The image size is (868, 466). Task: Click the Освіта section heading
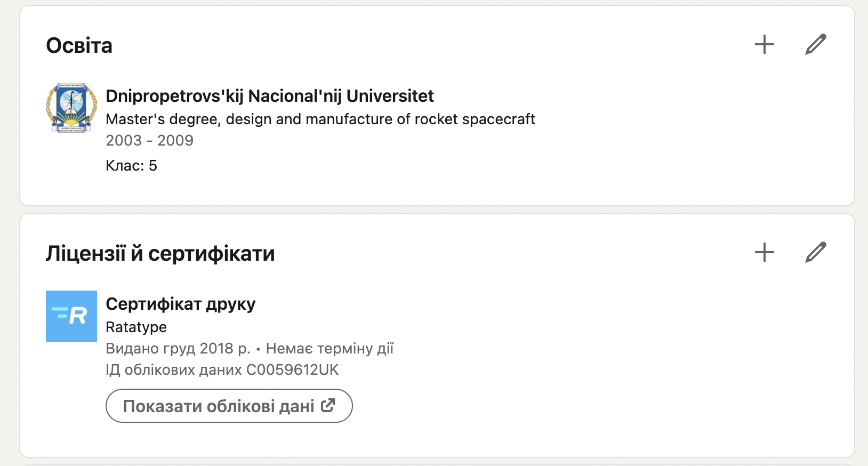point(79,46)
